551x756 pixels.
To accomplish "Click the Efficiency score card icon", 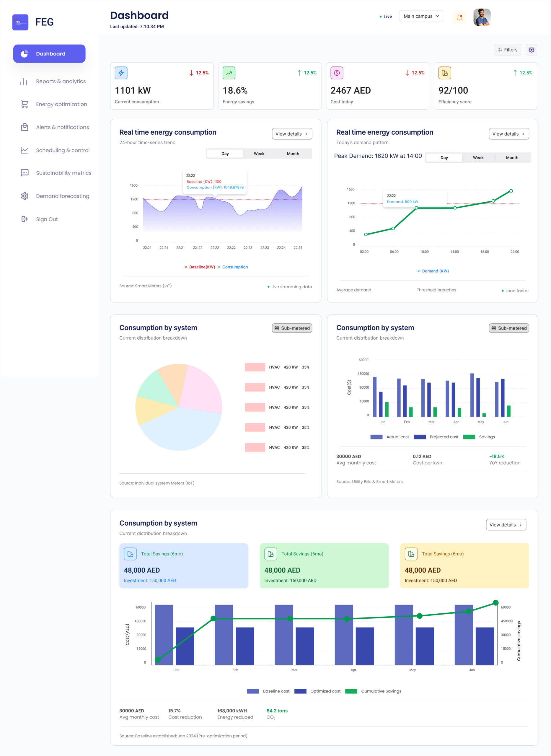I will pos(444,73).
